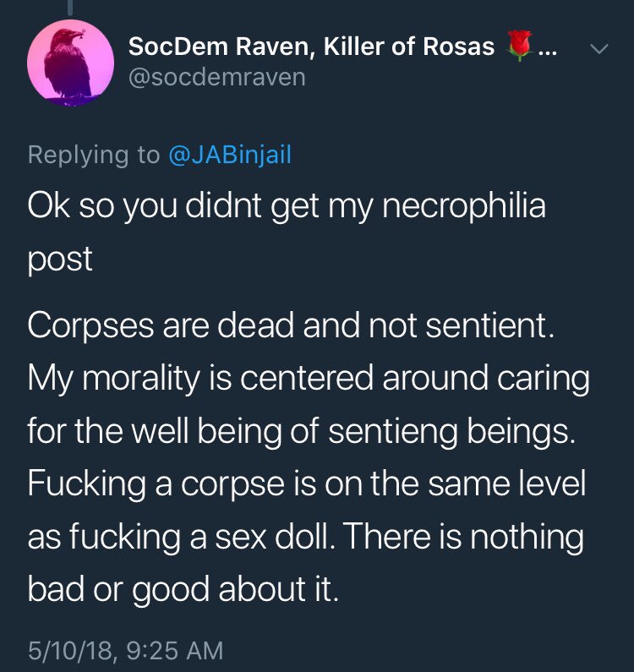Click the "Ok so you didnt get" line
Image resolution: width=634 pixels, height=672 pixels.
(287, 207)
